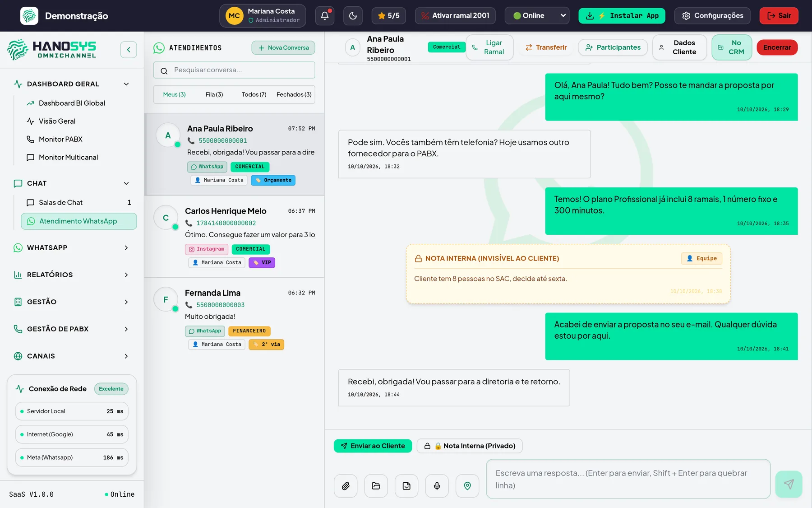Expand the Gestão section

72,302
